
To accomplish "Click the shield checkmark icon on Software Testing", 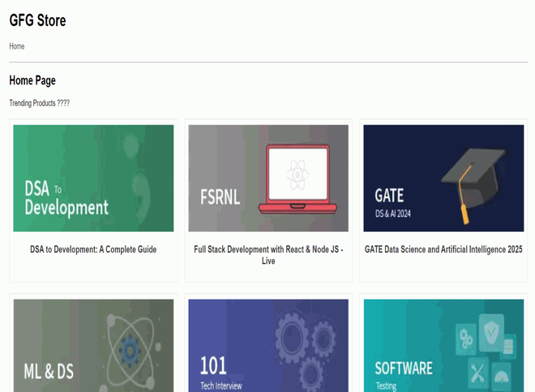I will pos(491,332).
